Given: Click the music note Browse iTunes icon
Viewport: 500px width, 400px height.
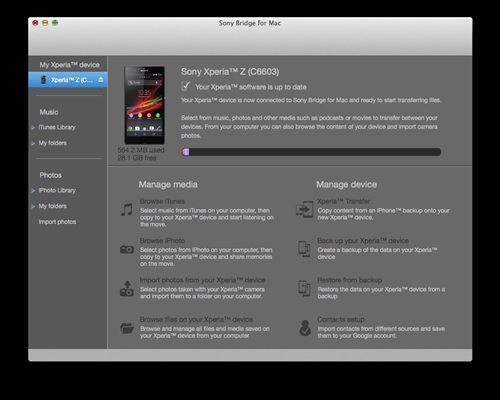Looking at the screenshot, I should [127, 210].
